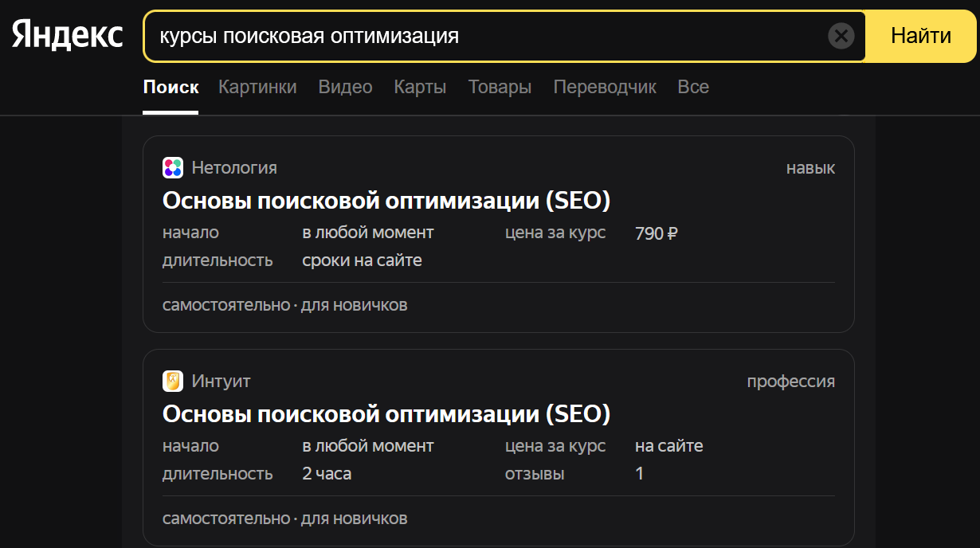
Task: Open the Видео search section
Action: (x=345, y=87)
